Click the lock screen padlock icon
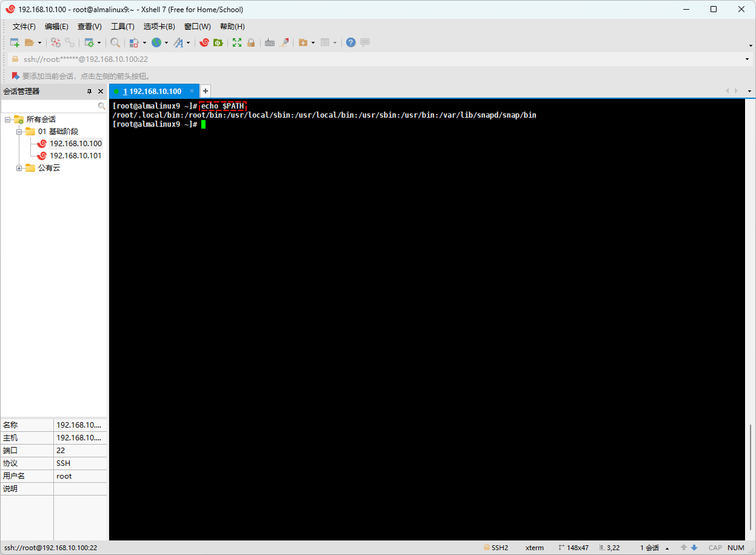This screenshot has width=756, height=555. [251, 42]
